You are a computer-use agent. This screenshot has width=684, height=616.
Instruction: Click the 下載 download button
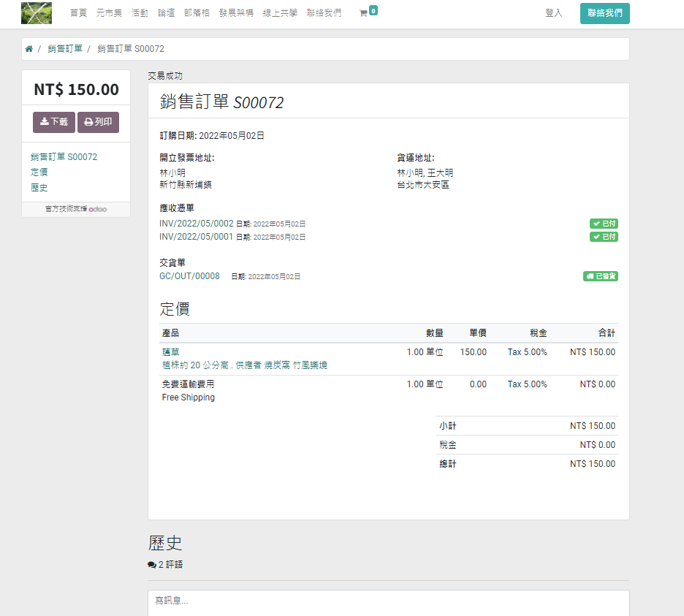click(54, 122)
